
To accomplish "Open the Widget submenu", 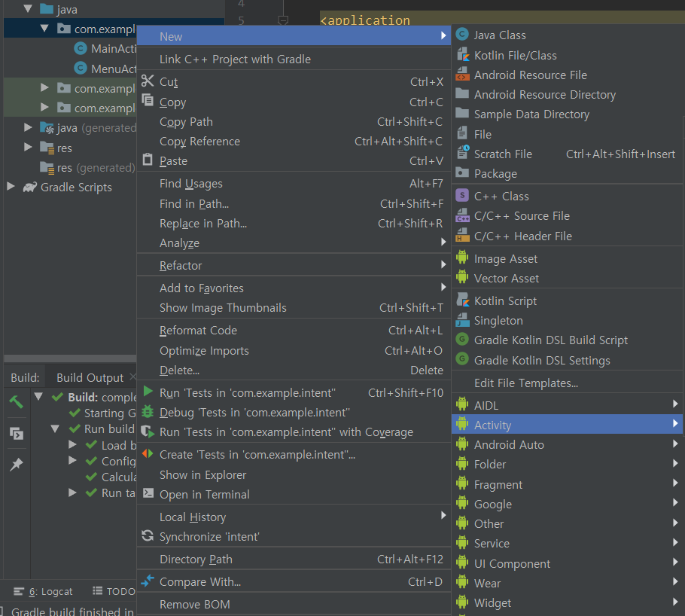I will coord(567,602).
